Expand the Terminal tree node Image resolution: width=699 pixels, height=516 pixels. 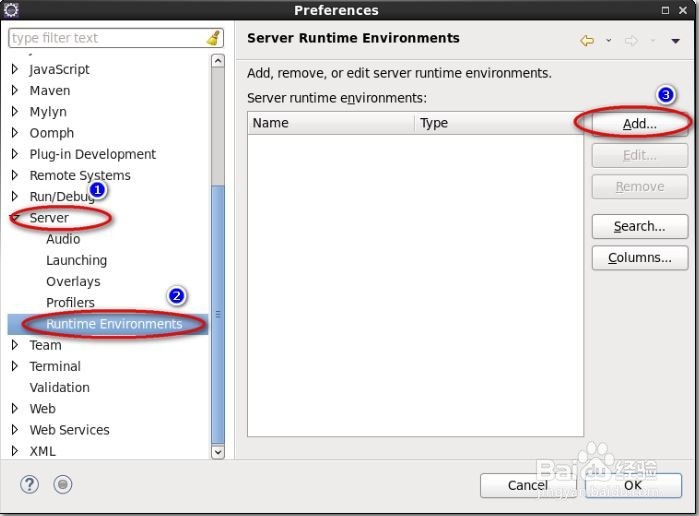pos(15,366)
